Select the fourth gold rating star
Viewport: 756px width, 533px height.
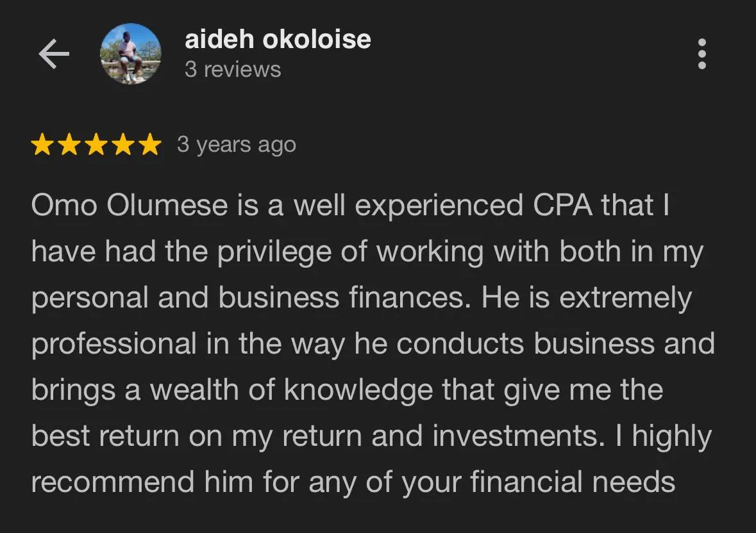pyautogui.click(x=123, y=144)
